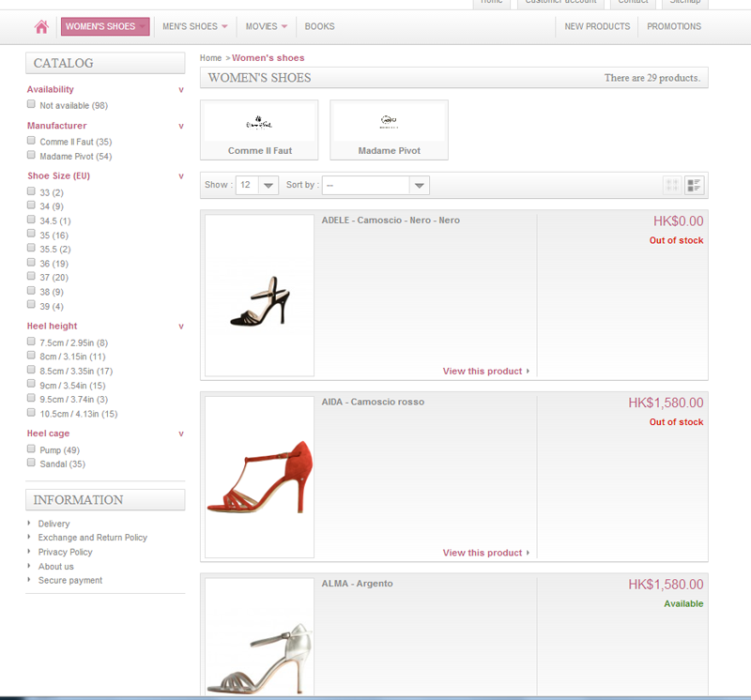Open Exchange and Return Policy
This screenshot has height=700, width=751.
coord(92,538)
